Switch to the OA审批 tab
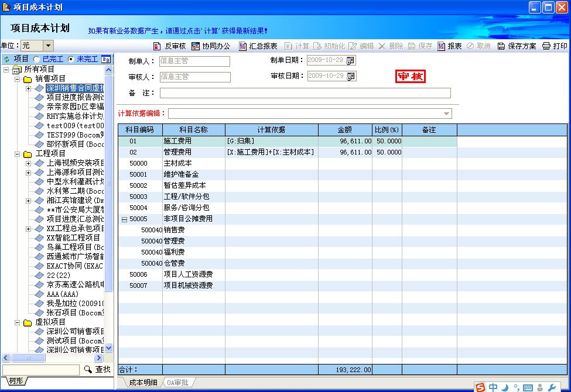The image size is (571, 392). (x=178, y=383)
